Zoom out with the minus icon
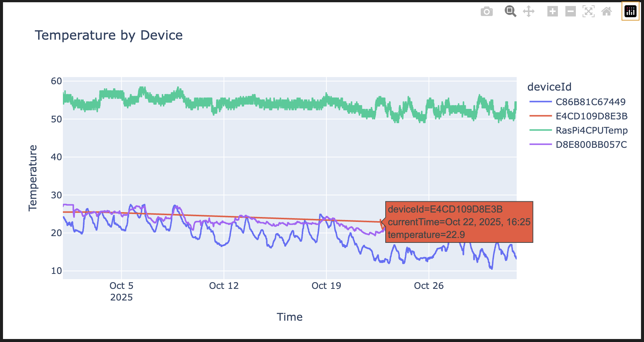 570,12
